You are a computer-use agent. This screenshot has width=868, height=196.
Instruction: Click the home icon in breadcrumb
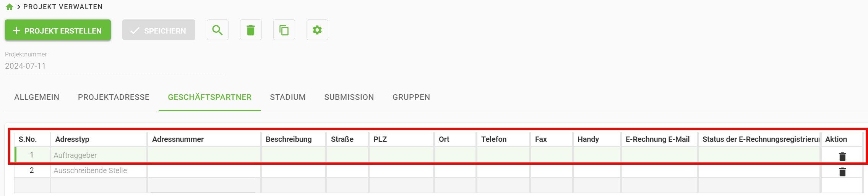10,7
